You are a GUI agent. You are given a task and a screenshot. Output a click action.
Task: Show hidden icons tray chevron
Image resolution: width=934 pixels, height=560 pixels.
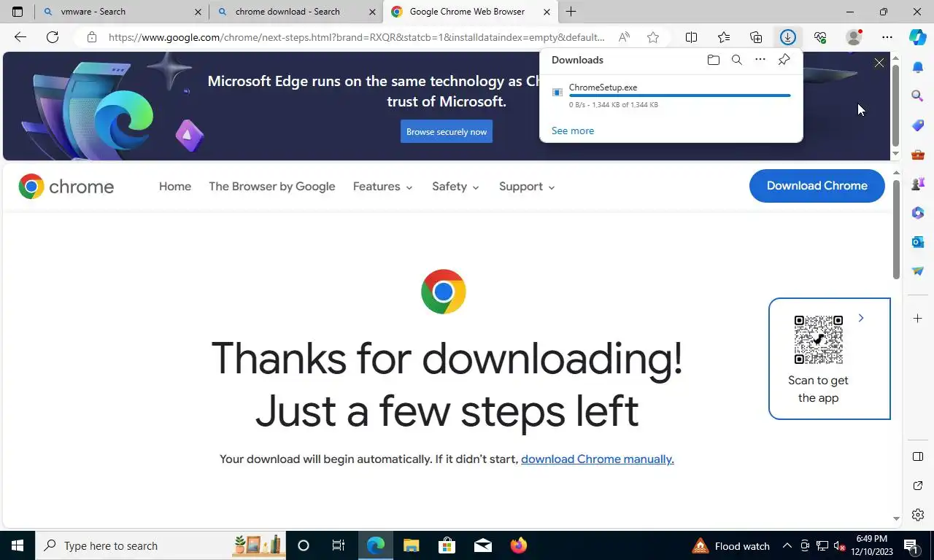pos(787,545)
